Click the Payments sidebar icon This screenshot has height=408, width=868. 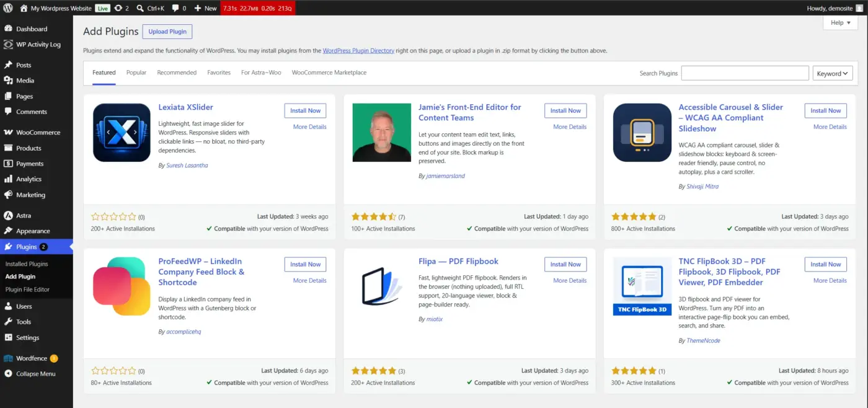click(8, 164)
